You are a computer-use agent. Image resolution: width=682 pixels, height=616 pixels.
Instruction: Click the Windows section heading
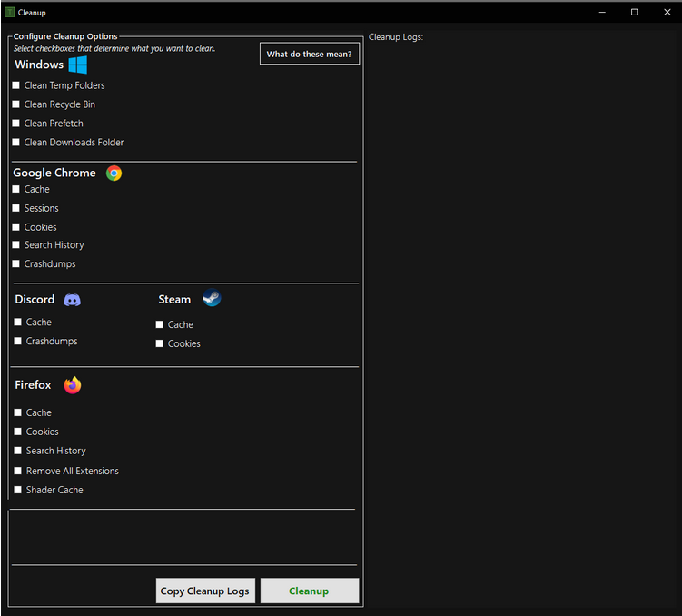pyautogui.click(x=39, y=65)
